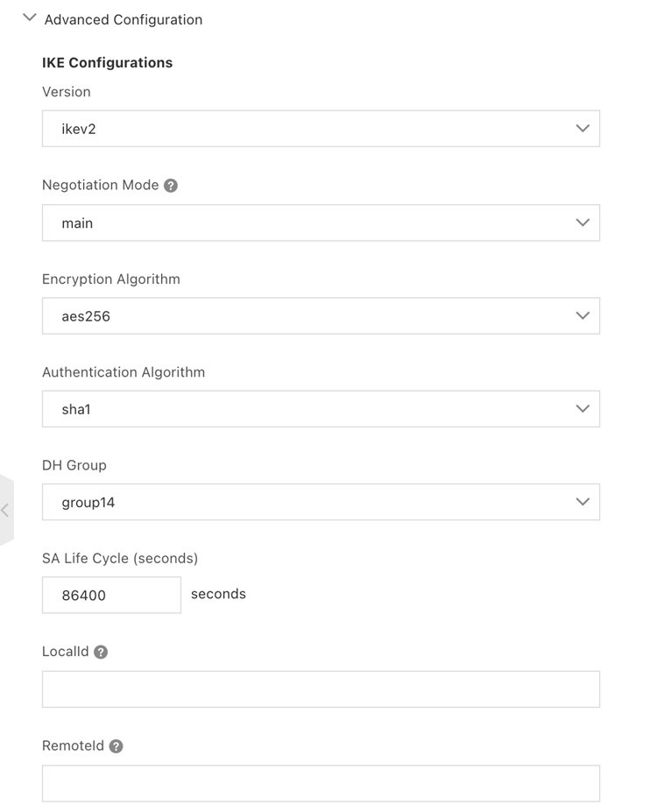This screenshot has width=657, height=812.
Task: Open the aes256 Encryption Algorithm dropdown
Action: pyautogui.click(x=307, y=315)
